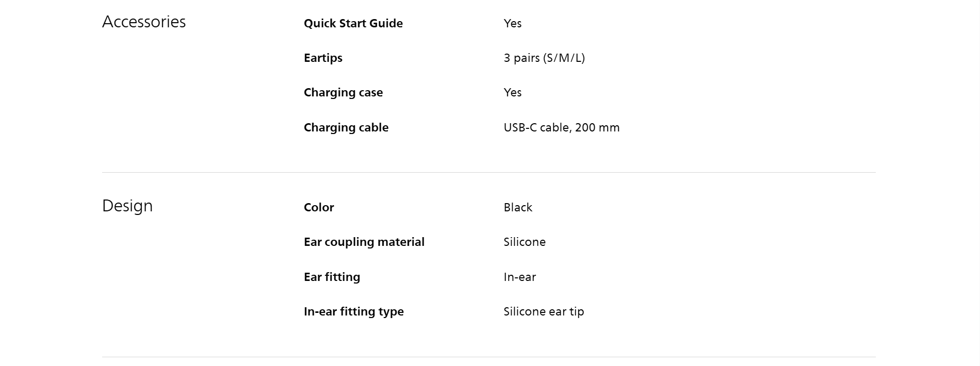The width and height of the screenshot is (980, 366).
Task: Click the Design section heading
Action: (x=127, y=206)
